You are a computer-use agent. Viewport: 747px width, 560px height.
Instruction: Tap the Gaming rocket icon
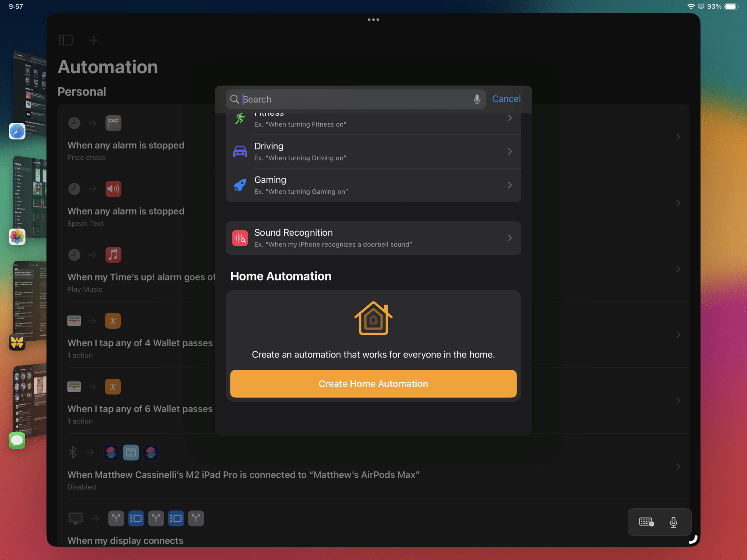tap(240, 185)
